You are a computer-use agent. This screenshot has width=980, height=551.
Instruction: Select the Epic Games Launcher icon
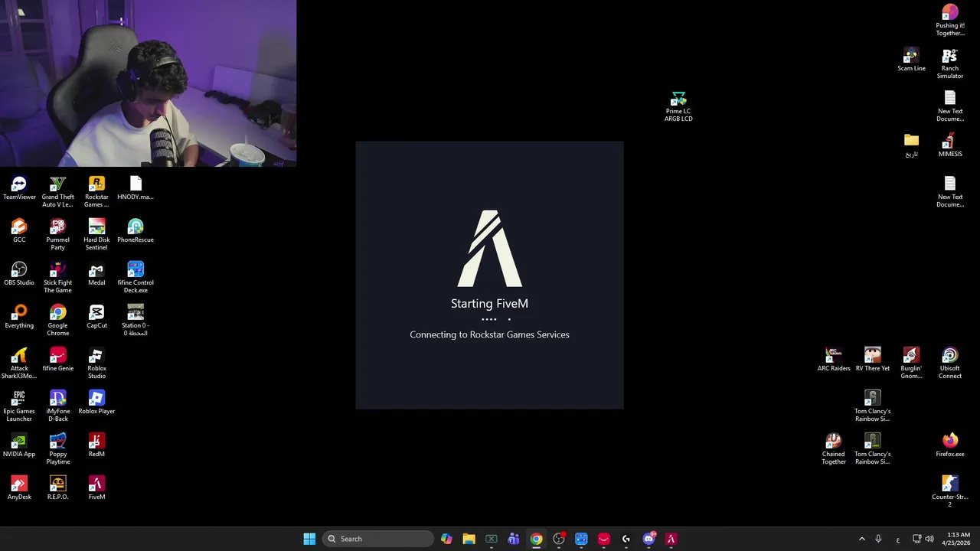[x=19, y=406]
